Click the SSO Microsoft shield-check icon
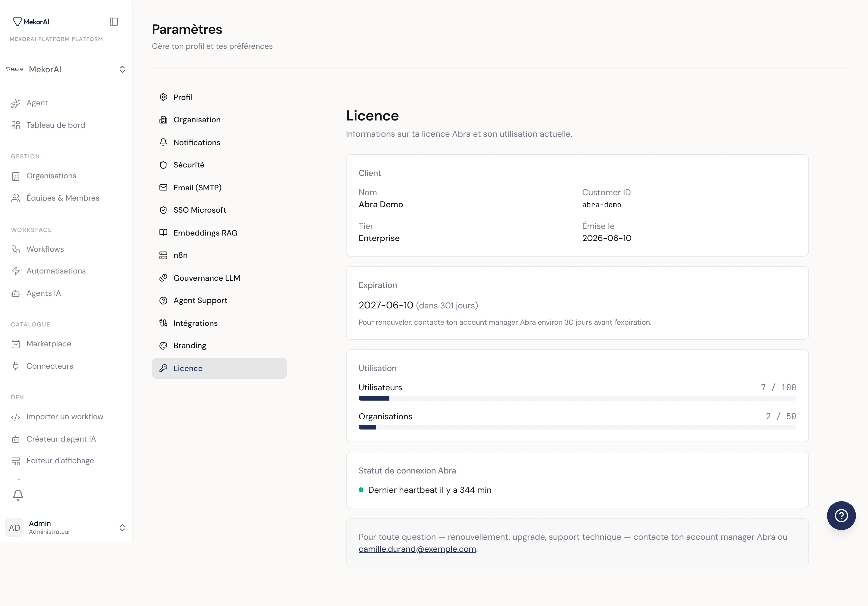The image size is (868, 606). pos(163,210)
